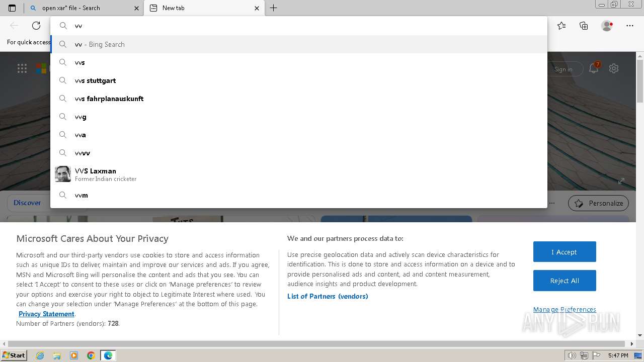Select the 'vvm' suggestion
Viewport: 644px width, 362px height.
[299, 195]
